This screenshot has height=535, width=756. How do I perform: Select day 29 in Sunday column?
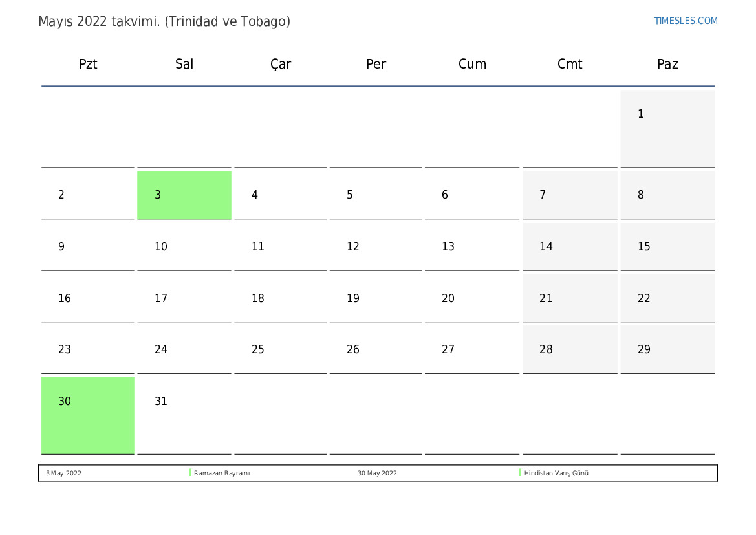tap(667, 349)
